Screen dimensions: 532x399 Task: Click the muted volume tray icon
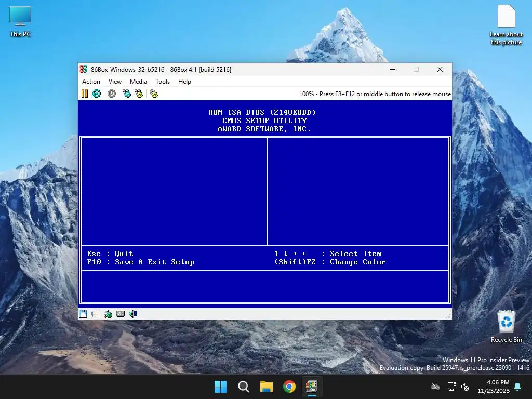465,387
